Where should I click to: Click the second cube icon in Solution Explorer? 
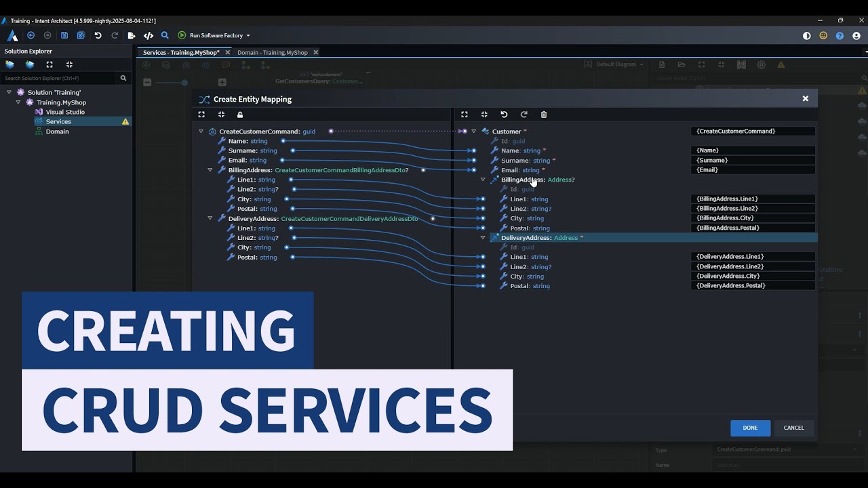pyautogui.click(x=30, y=64)
